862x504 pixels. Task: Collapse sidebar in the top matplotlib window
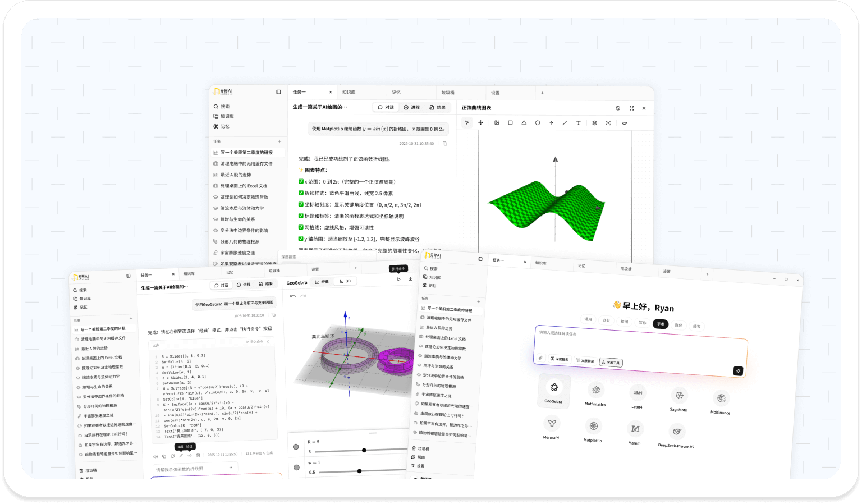[x=278, y=92]
